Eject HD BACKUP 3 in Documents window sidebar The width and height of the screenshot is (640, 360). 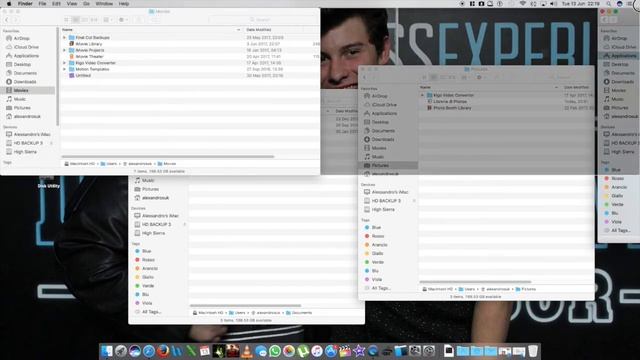(184, 224)
